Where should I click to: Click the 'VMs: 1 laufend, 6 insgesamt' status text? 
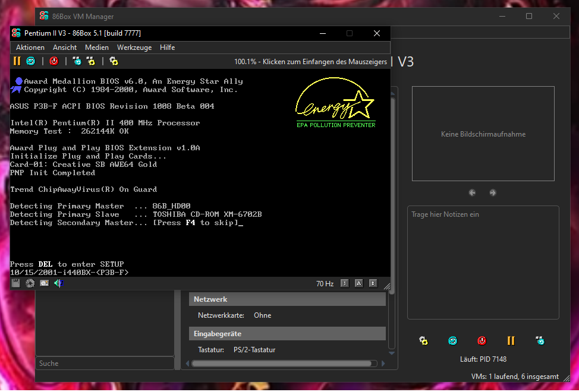click(515, 377)
